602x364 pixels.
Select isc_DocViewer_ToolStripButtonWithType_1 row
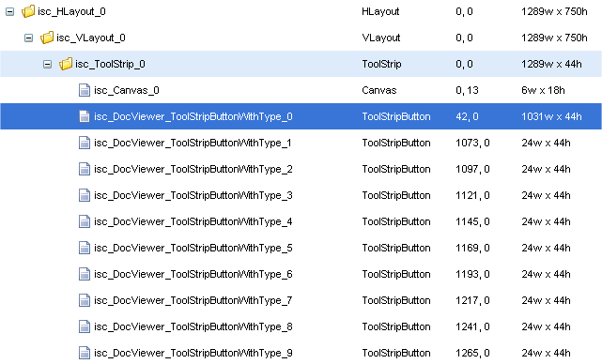point(301,143)
